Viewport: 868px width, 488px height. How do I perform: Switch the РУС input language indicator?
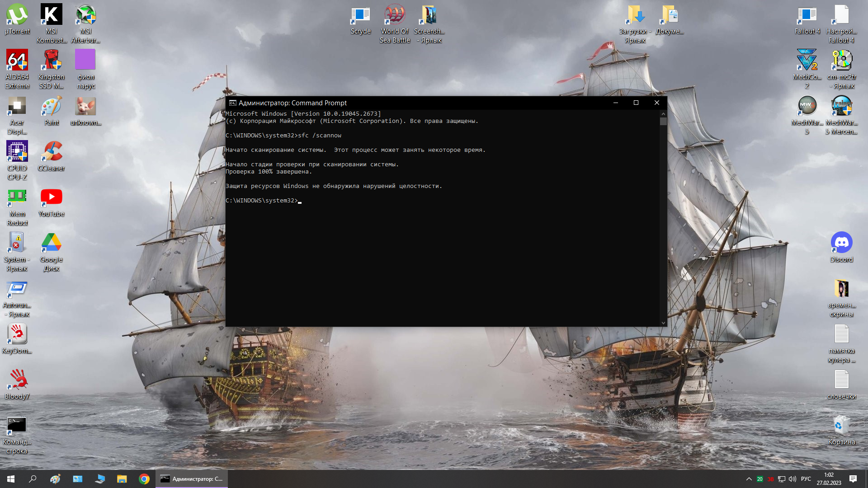[806, 479]
